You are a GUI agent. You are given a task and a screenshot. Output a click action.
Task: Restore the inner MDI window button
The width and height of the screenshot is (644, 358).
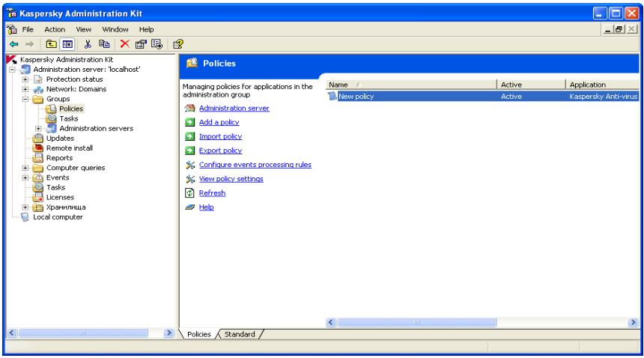pyautogui.click(x=619, y=29)
